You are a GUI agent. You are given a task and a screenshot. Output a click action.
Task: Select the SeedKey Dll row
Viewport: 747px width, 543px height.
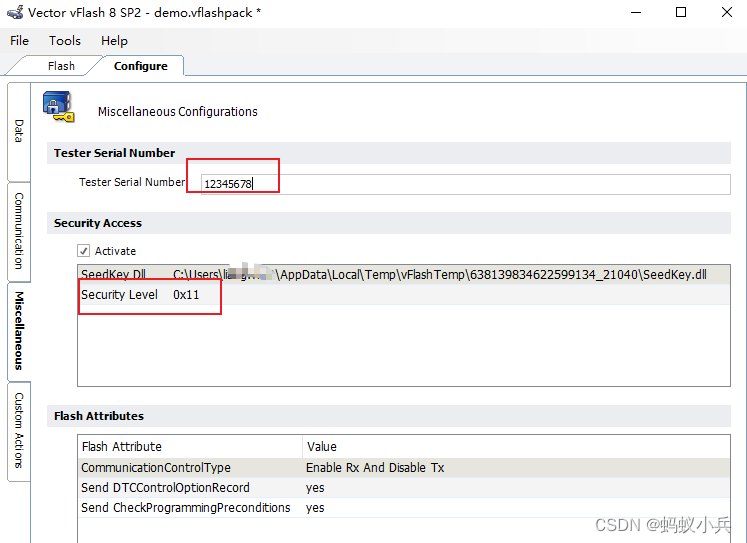(x=404, y=274)
